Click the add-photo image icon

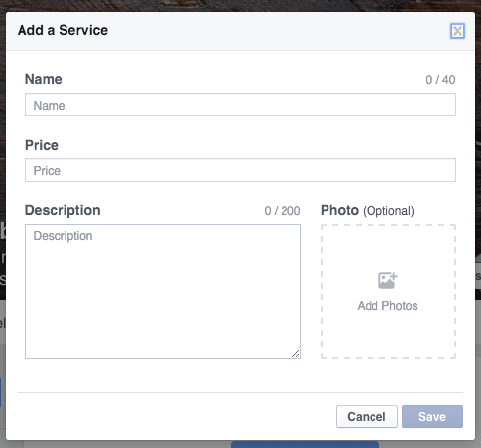pyautogui.click(x=387, y=280)
